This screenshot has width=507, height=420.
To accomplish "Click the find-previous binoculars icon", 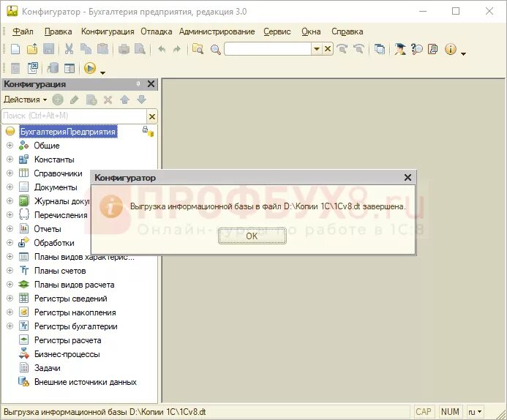I will click(358, 49).
